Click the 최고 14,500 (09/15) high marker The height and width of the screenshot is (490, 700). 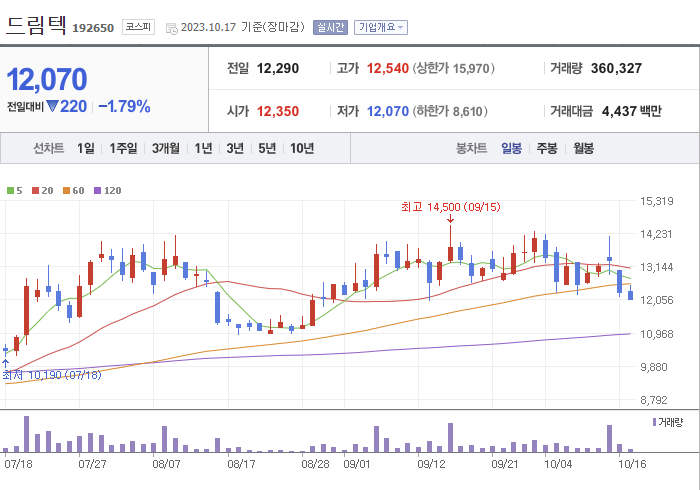pyautogui.click(x=450, y=207)
